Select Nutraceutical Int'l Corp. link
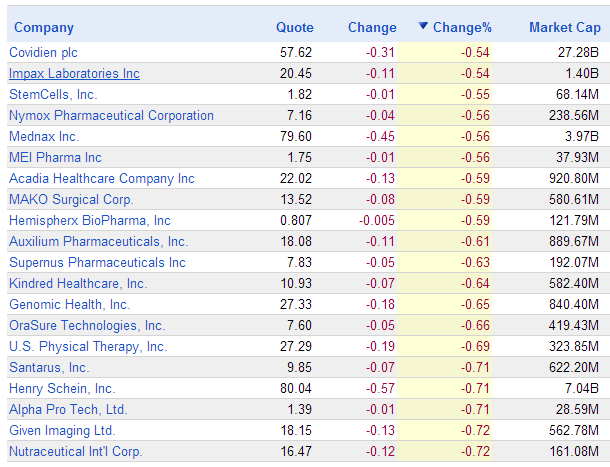This screenshot has height=467, width=610. coord(76,451)
